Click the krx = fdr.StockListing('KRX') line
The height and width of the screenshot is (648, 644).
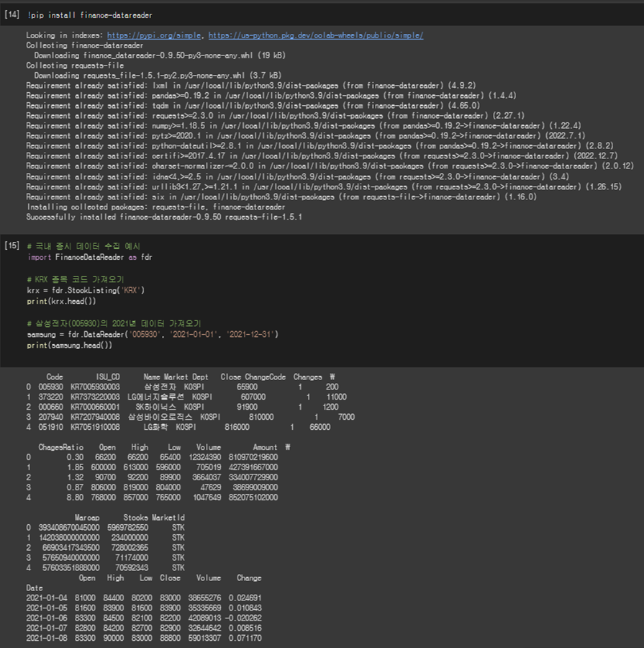pos(86,290)
